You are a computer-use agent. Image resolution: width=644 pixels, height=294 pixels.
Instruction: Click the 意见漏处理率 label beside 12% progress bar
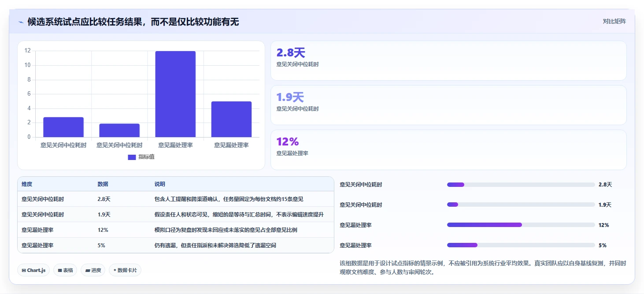[355, 225]
